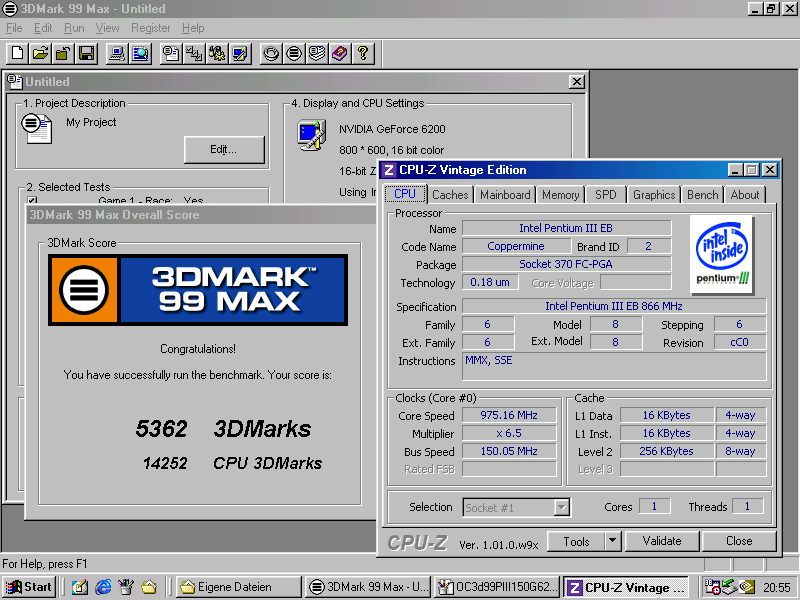Click the NVIDIA GeForce 6200 text
Viewport: 800px width, 600px height.
click(x=392, y=129)
